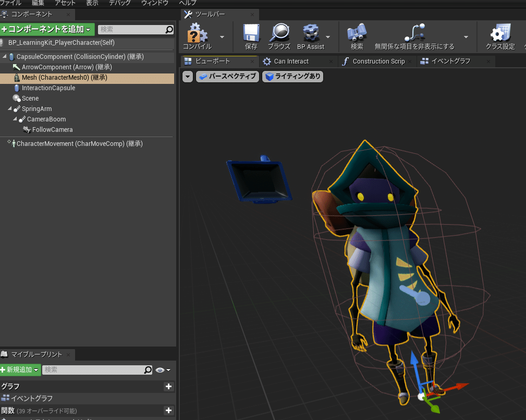Open the Edit (編集) menu
The width and height of the screenshot is (526, 420).
(38, 3)
